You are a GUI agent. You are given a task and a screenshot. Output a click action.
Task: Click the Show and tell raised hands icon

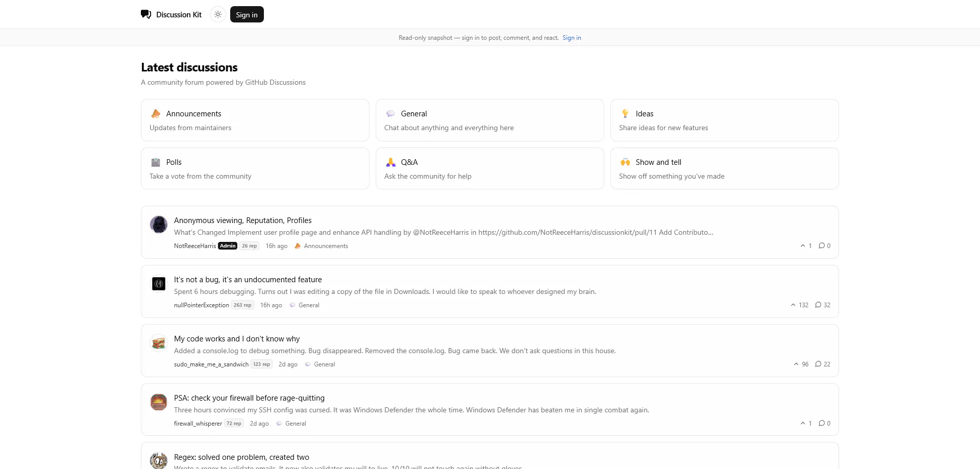[625, 162]
